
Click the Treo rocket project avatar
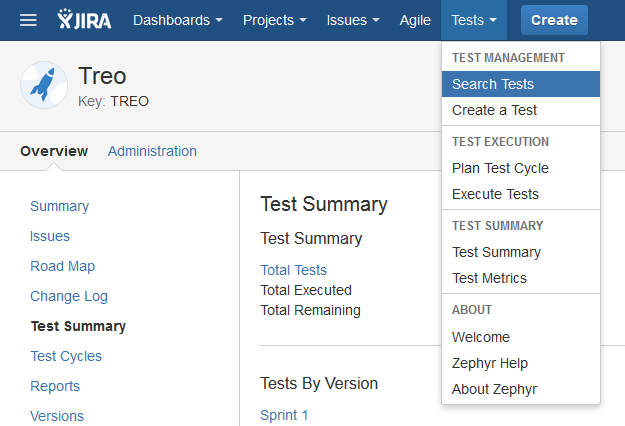(44, 85)
